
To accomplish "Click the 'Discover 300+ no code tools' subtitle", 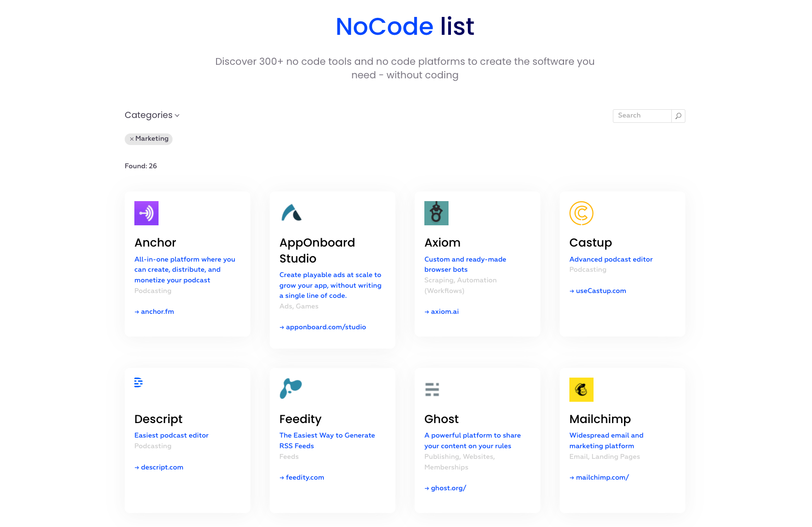I will pos(405,68).
